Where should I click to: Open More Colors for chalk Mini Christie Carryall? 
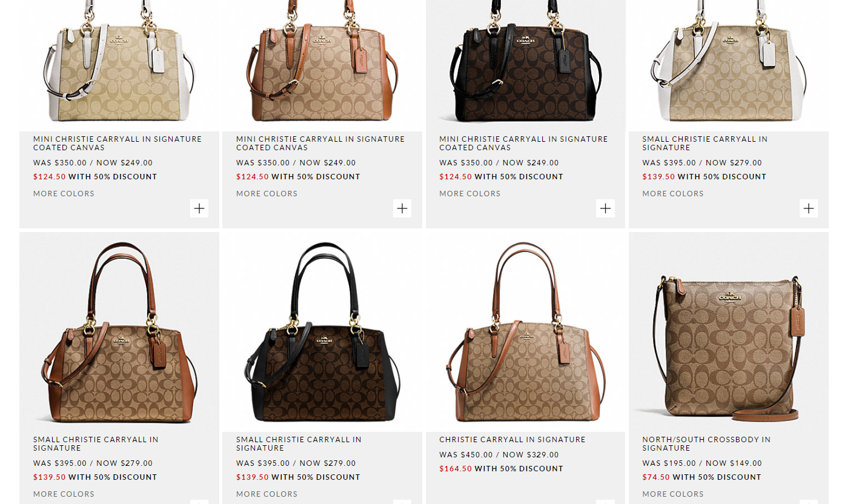pyautogui.click(x=64, y=194)
